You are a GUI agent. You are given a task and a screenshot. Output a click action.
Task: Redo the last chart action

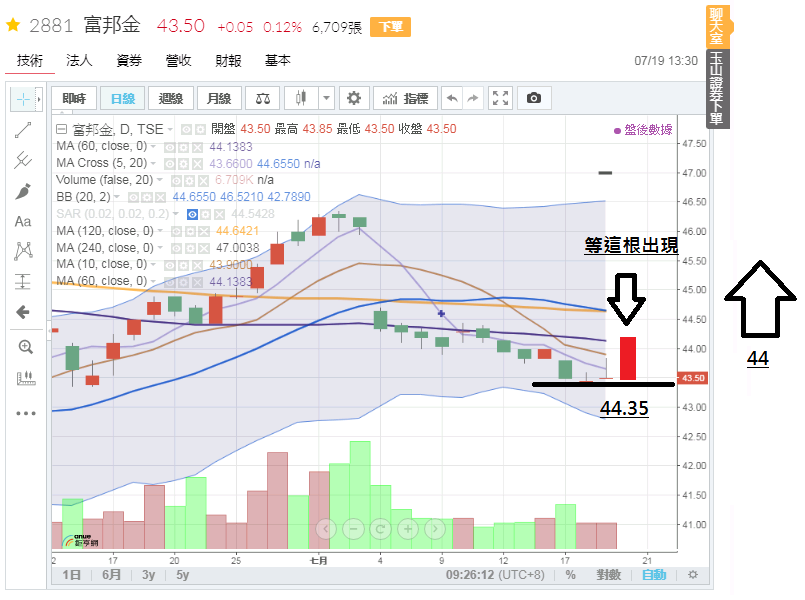[473, 98]
